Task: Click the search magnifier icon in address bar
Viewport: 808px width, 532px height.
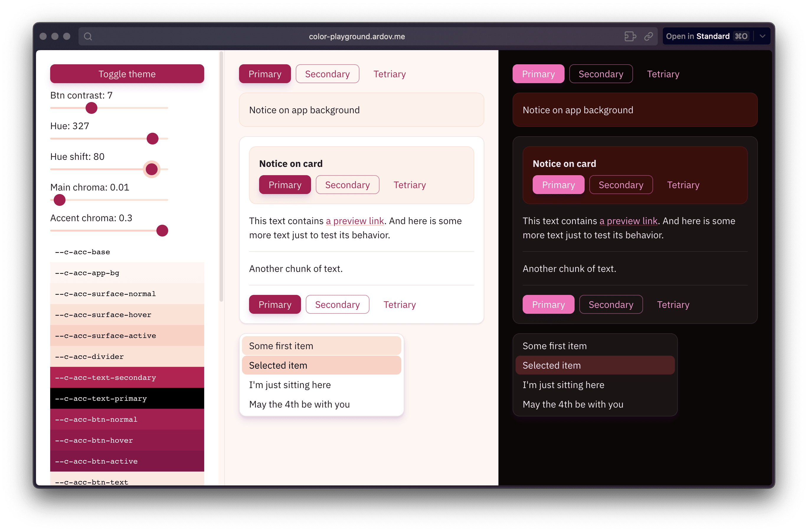Action: point(88,36)
